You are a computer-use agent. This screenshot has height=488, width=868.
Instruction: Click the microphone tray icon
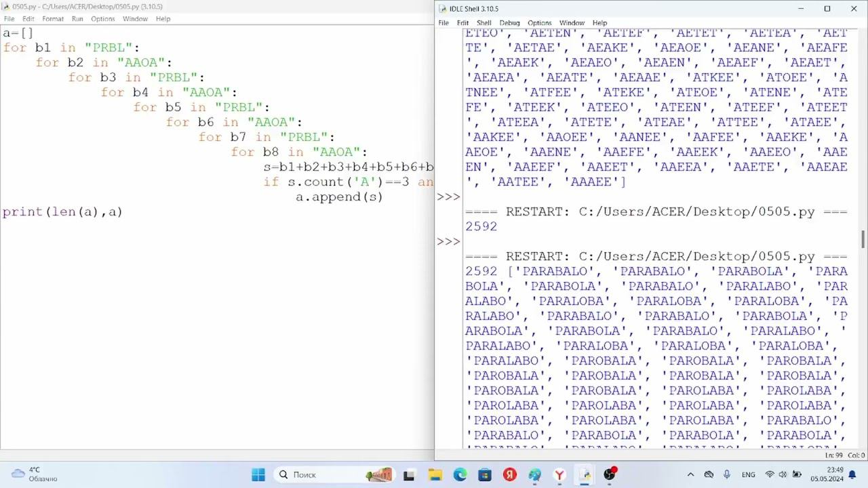(x=727, y=475)
